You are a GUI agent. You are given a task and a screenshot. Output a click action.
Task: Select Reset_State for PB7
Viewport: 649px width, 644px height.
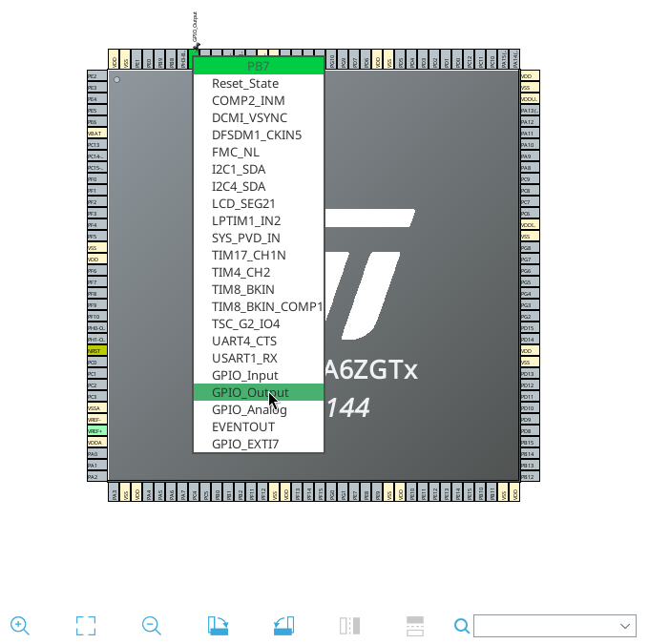(x=259, y=84)
